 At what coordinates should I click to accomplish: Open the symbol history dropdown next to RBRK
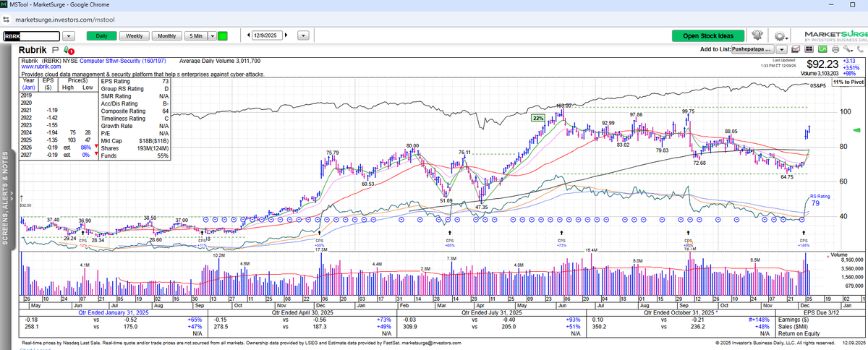coord(68,35)
